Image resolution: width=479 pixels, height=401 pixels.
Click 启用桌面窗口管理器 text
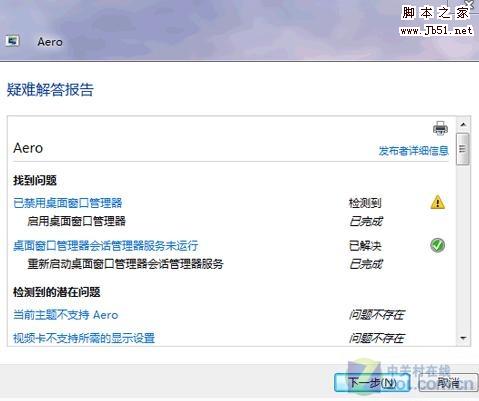[x=76, y=221]
